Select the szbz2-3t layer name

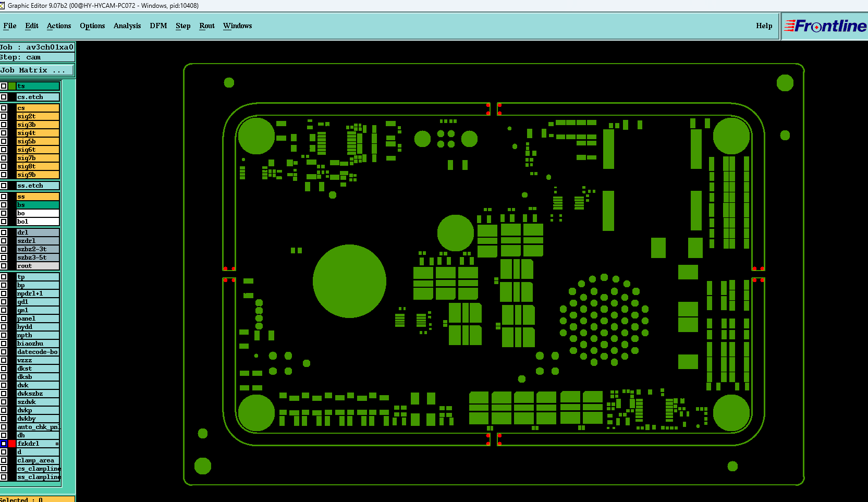click(x=38, y=249)
